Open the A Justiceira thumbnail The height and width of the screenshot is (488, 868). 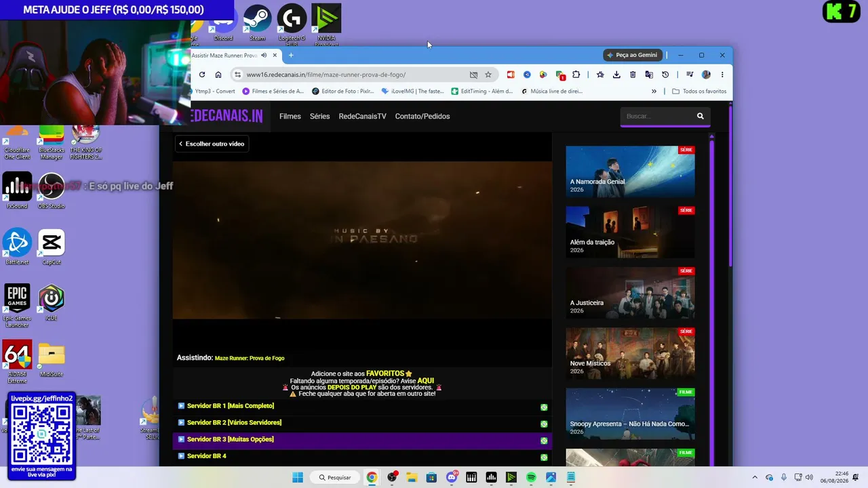630,293
